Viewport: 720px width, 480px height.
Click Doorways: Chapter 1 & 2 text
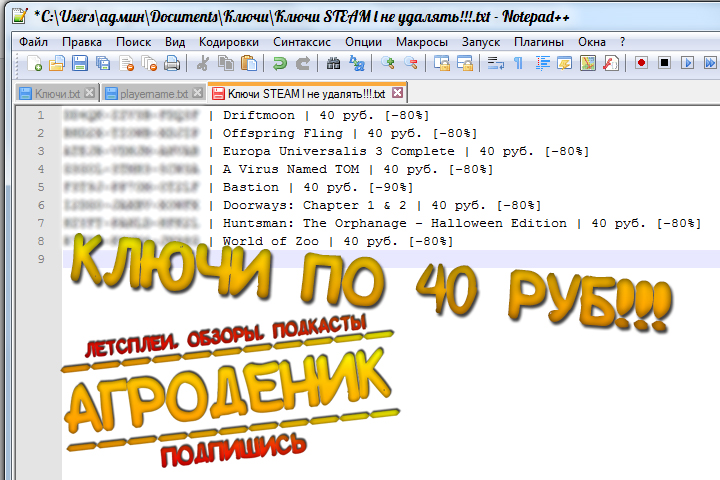pos(315,205)
